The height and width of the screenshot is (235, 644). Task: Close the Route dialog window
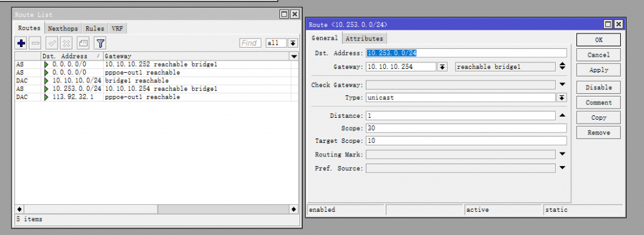click(x=618, y=24)
